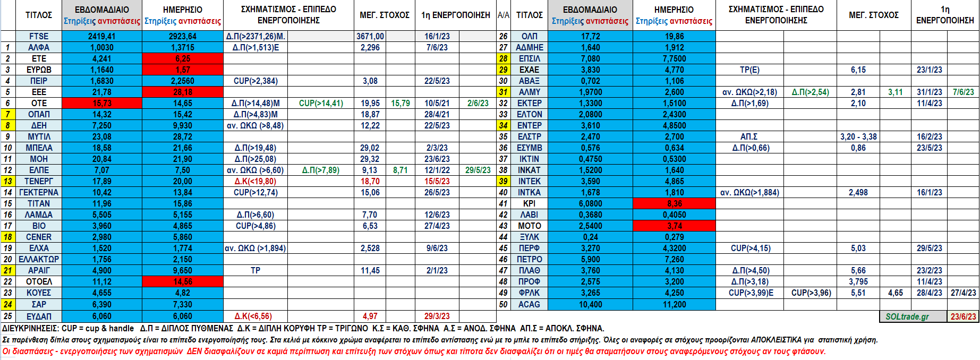The image size is (980, 360).
Task: Select the FTSE title cell
Action: pyautogui.click(x=39, y=36)
